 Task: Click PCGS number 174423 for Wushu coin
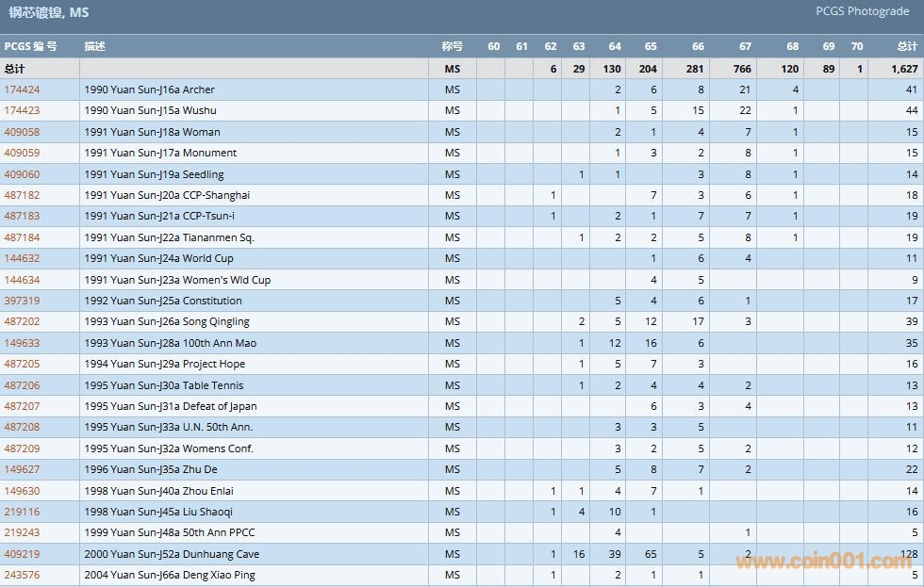pos(22,110)
